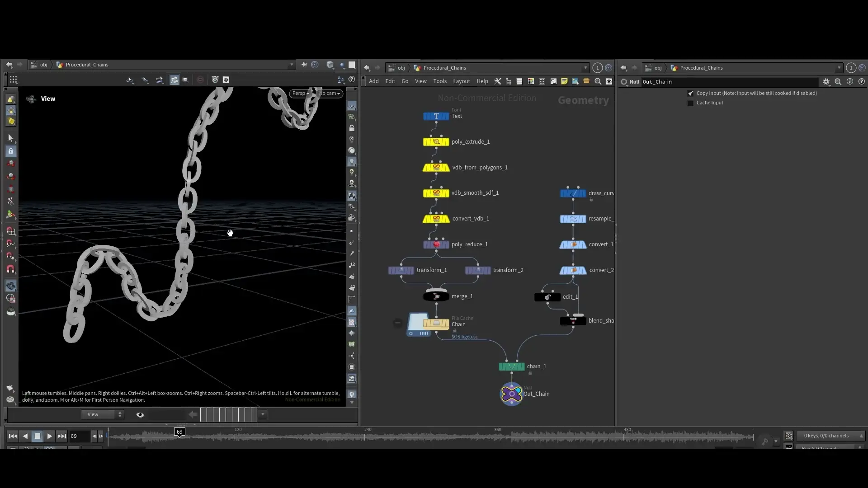Toggle the eye display options near the playbar

point(140,414)
